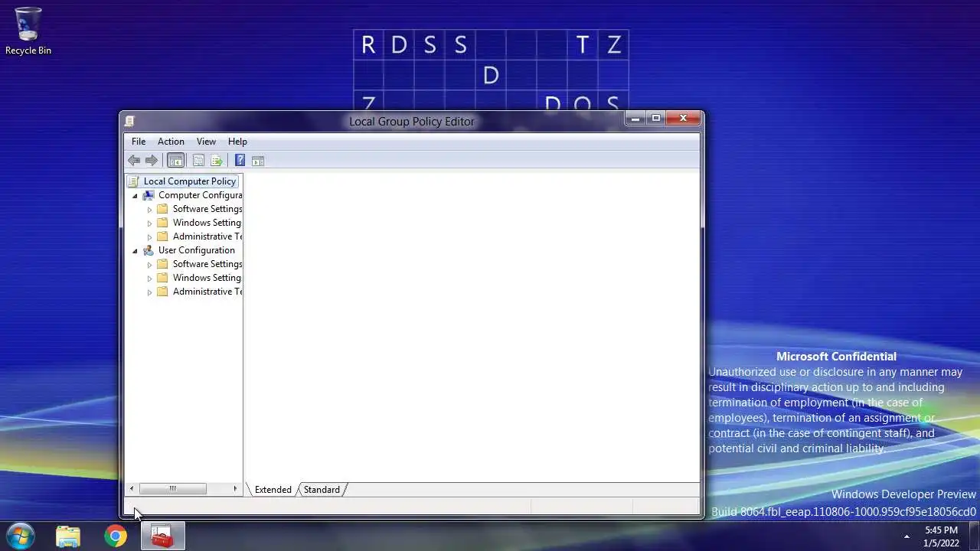This screenshot has height=551, width=980.
Task: Expand Windows Settings under Computer Configuration
Action: point(150,223)
